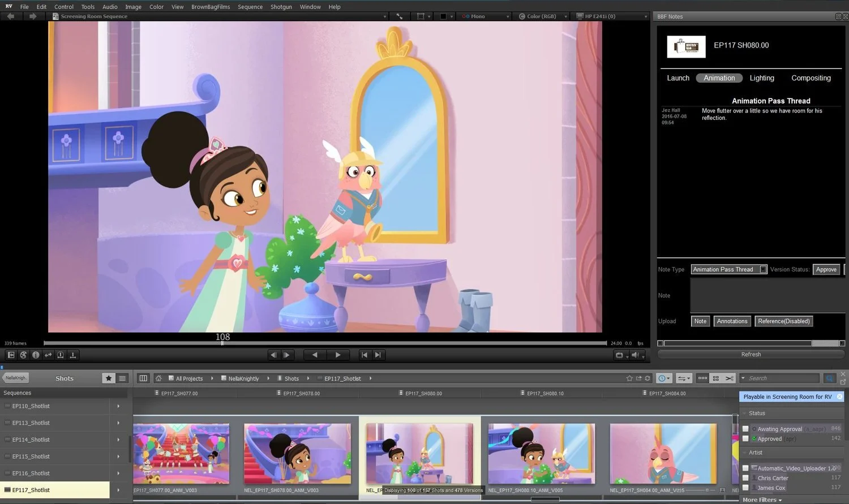This screenshot has width=849, height=504.
Task: Click the timeline scrubber at frame 108
Action: coord(222,343)
